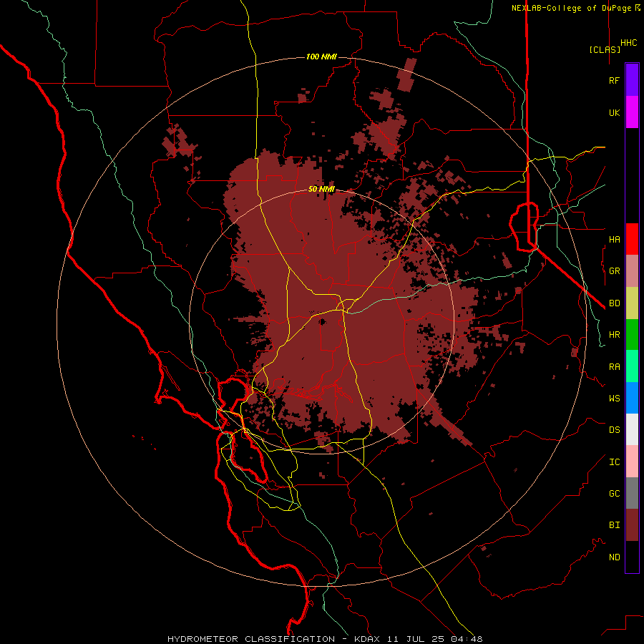Click the HA legend label

click(x=614, y=239)
